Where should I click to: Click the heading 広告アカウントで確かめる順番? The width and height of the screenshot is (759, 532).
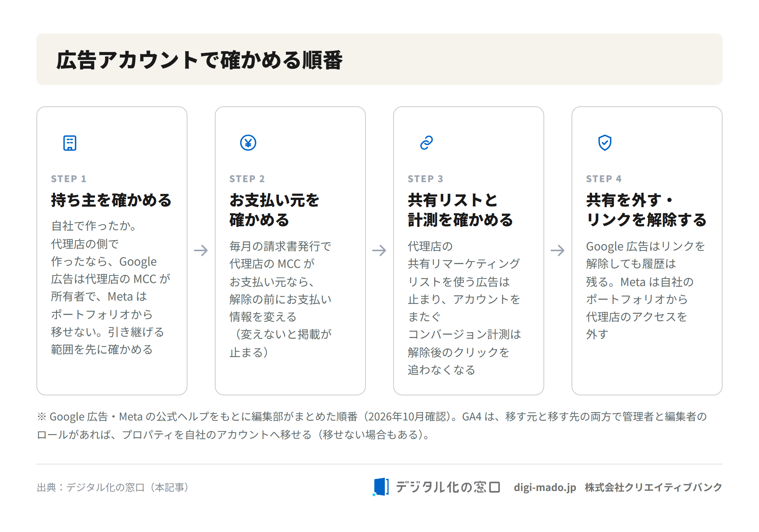(x=200, y=60)
